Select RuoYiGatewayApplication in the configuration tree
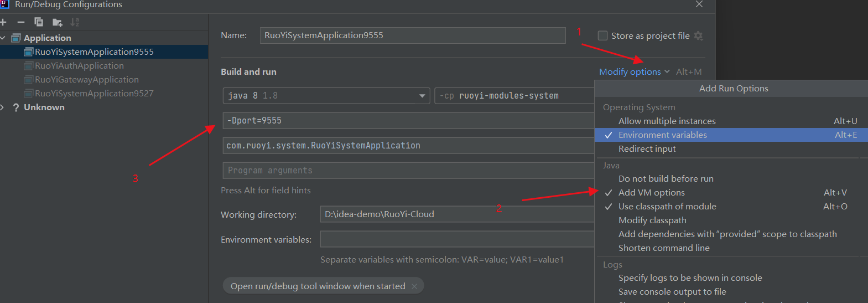 (87, 80)
